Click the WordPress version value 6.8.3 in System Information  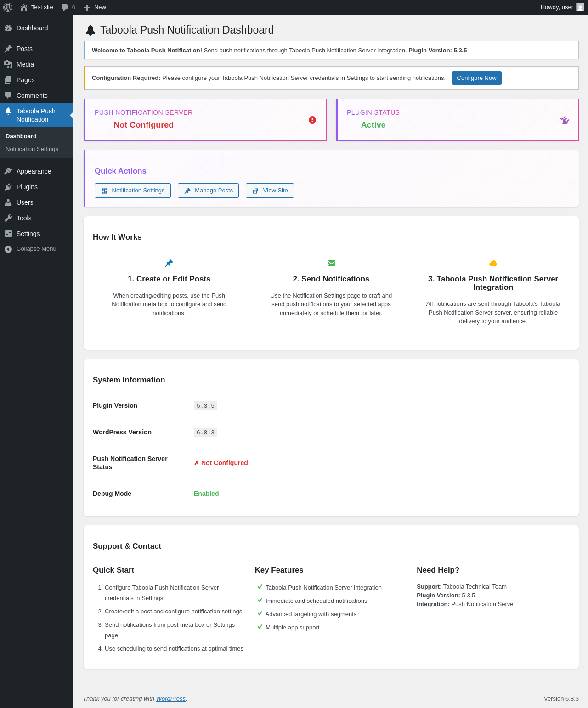[x=205, y=433]
